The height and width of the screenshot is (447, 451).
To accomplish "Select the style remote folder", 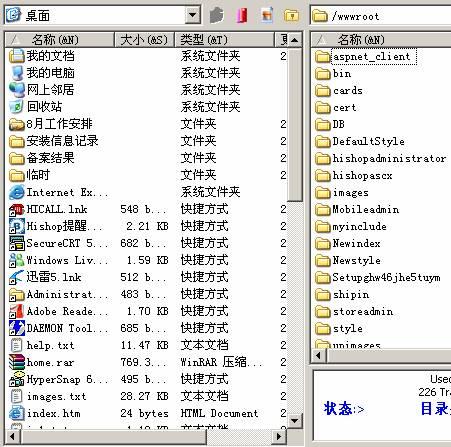I will pyautogui.click(x=339, y=329).
